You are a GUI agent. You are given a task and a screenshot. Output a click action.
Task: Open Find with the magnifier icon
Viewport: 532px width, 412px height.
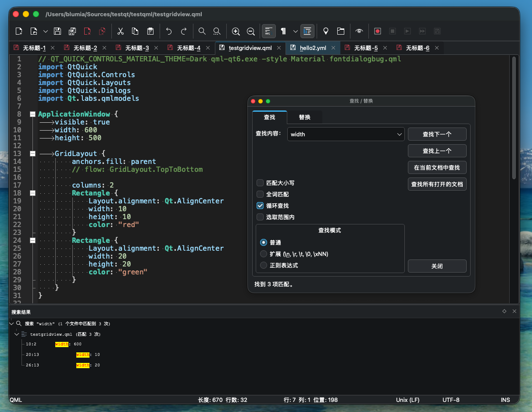point(202,31)
